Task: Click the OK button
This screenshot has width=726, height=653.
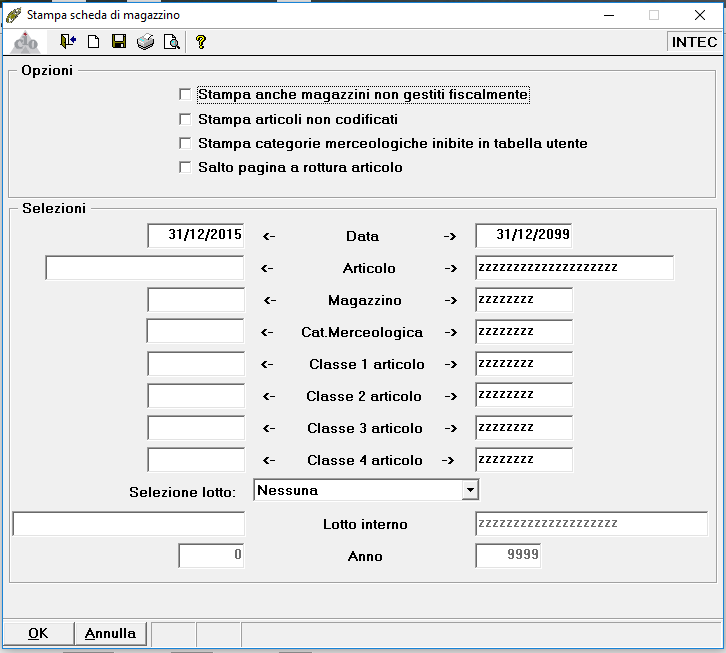Action: tap(38, 634)
